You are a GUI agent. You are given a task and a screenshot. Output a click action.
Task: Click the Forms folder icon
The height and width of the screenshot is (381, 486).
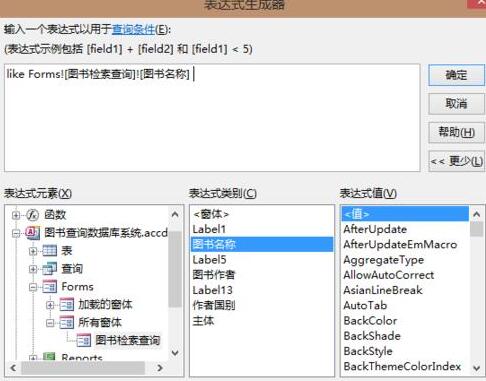pyautogui.click(x=50, y=286)
